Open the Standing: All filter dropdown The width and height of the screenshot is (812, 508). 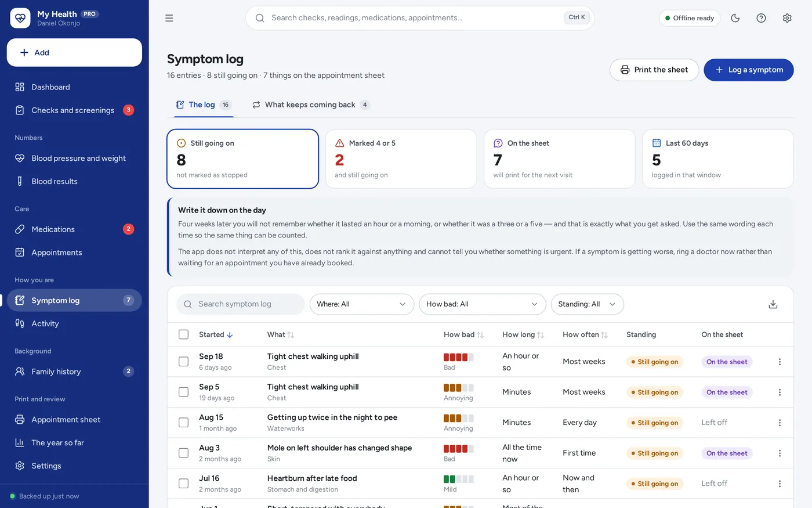point(587,304)
